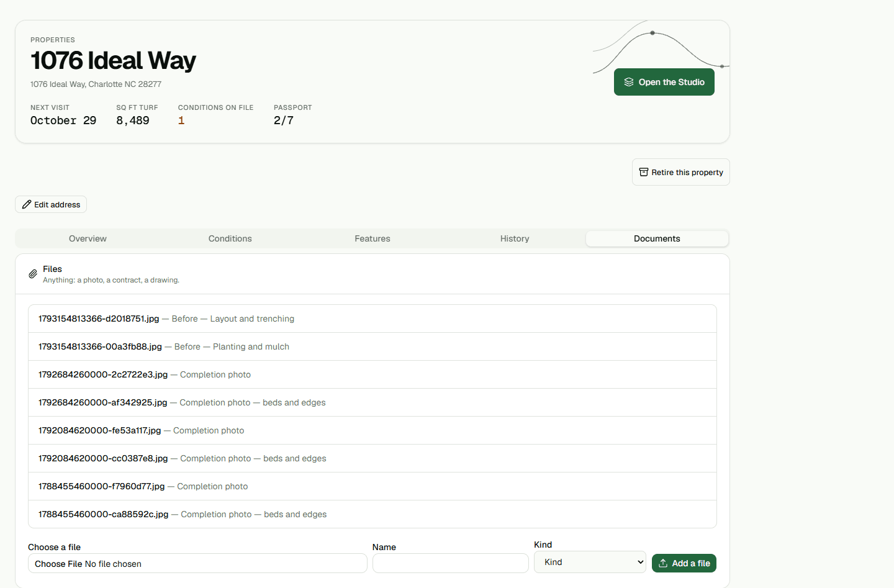
Task: Open the History tab
Action: [515, 238]
